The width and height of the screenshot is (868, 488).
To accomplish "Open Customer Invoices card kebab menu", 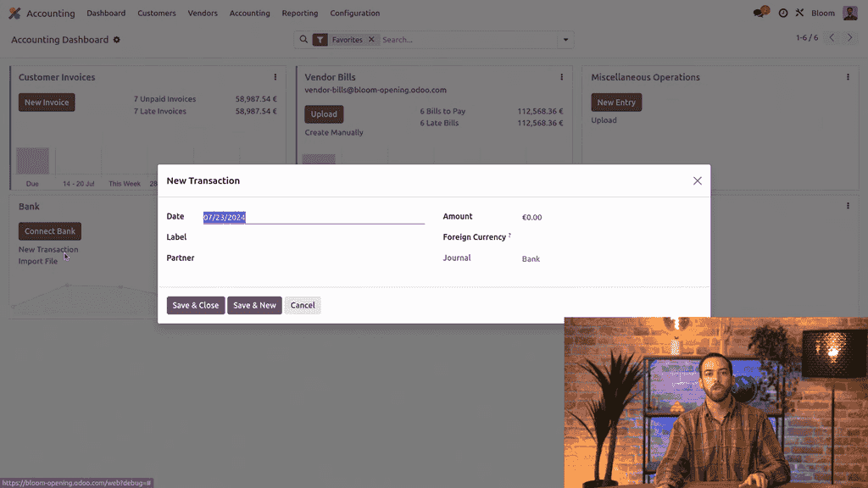I will [275, 77].
